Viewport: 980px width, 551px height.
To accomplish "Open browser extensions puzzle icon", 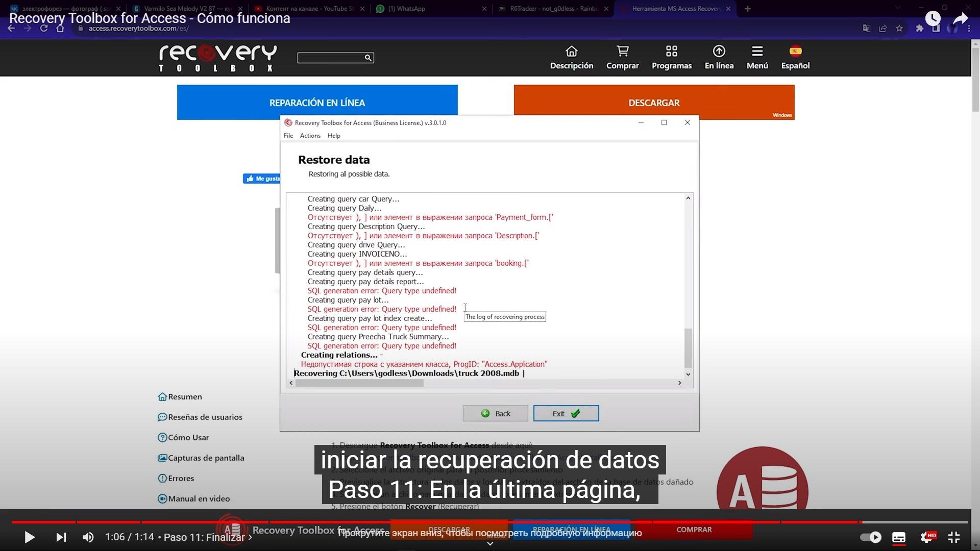I will pos(920,29).
